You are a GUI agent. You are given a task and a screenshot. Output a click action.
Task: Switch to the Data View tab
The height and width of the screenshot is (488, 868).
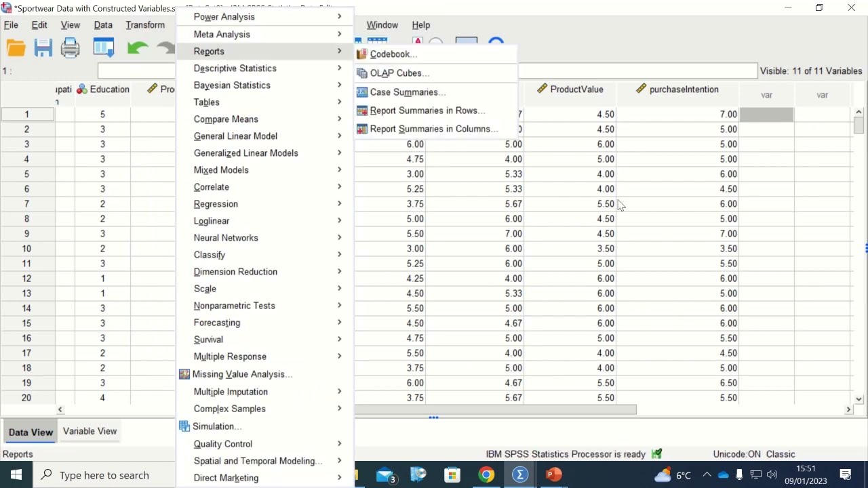31,432
